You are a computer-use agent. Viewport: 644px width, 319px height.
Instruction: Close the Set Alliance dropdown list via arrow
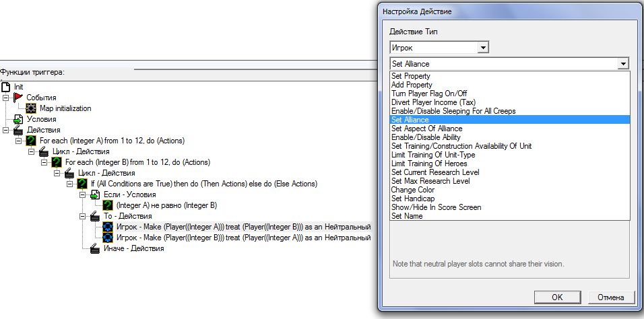point(624,64)
